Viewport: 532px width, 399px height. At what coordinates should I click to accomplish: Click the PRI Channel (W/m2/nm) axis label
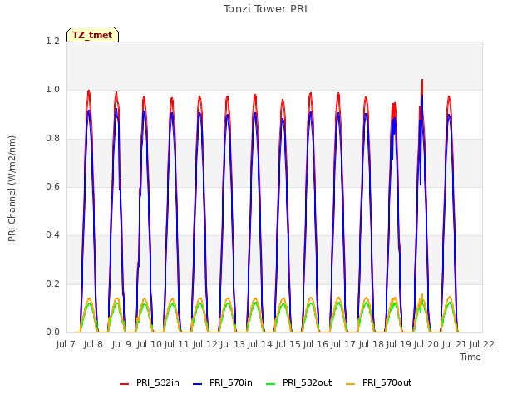(12, 189)
